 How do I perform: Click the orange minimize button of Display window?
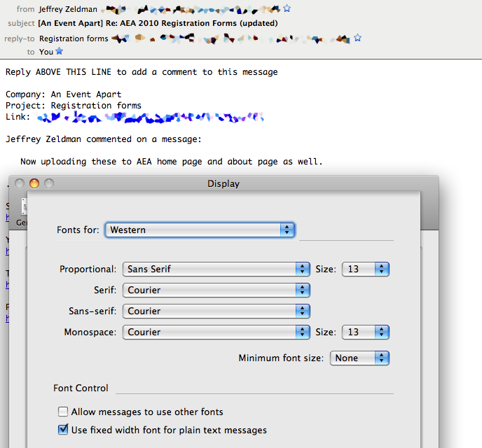click(34, 183)
